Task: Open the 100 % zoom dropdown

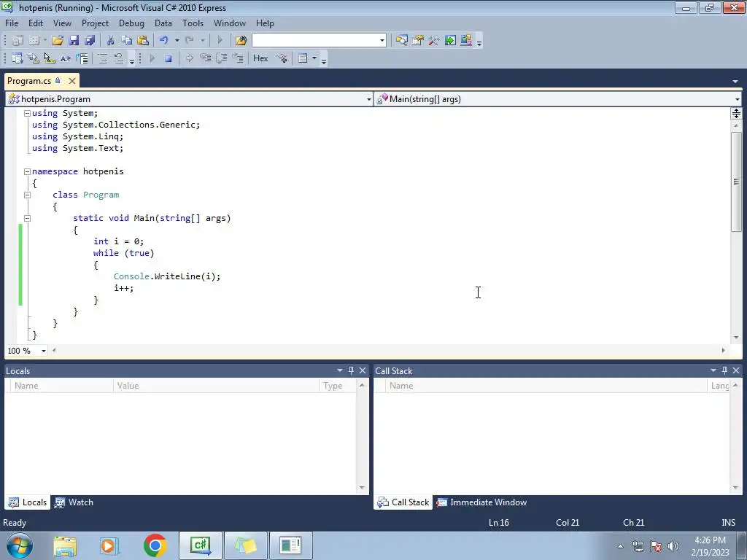Action: click(43, 351)
